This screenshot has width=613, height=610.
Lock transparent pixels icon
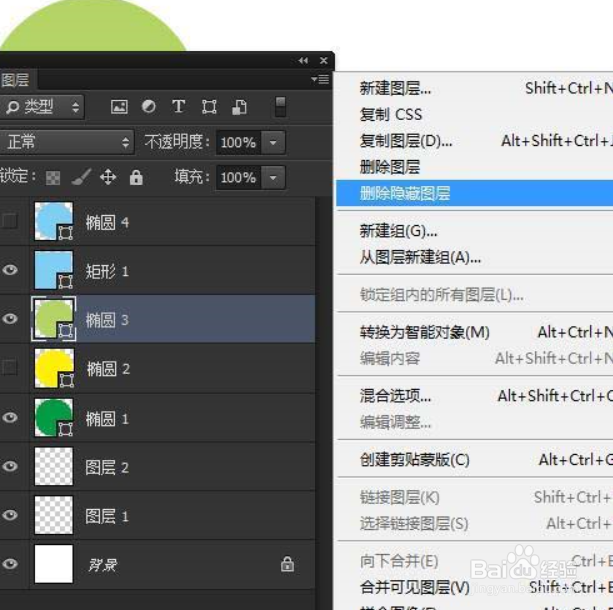(x=53, y=178)
